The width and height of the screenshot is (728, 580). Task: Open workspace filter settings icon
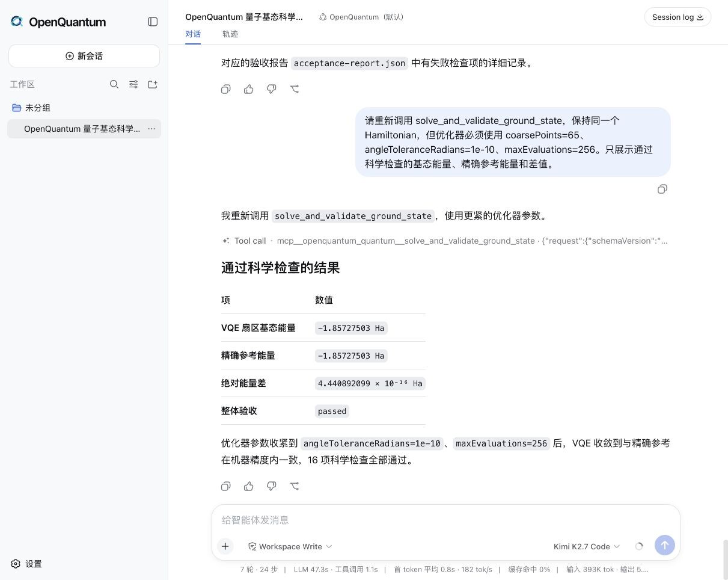[x=133, y=84]
